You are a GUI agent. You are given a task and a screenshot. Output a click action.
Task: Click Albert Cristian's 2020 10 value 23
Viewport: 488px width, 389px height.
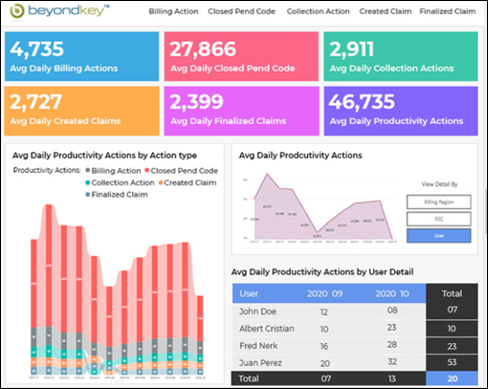[392, 328]
